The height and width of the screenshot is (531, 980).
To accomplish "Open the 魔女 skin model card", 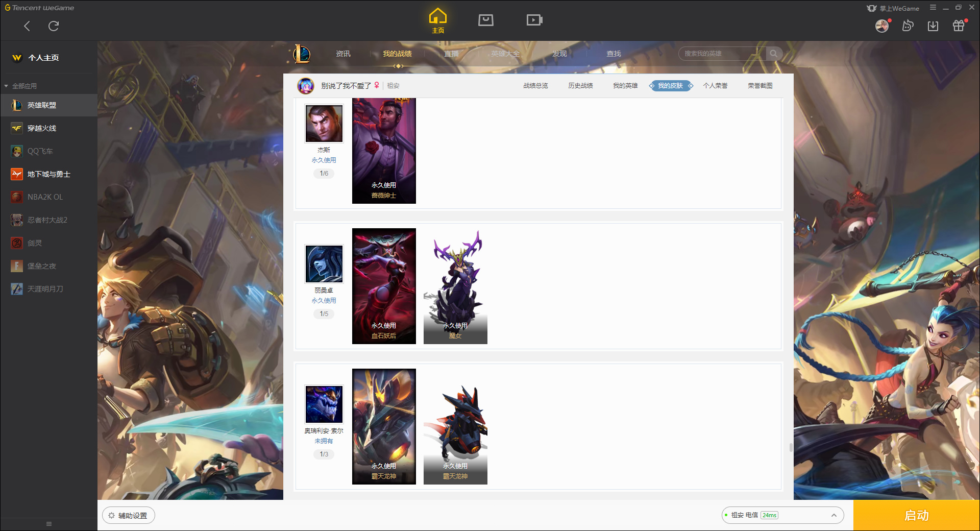I will [x=455, y=286].
